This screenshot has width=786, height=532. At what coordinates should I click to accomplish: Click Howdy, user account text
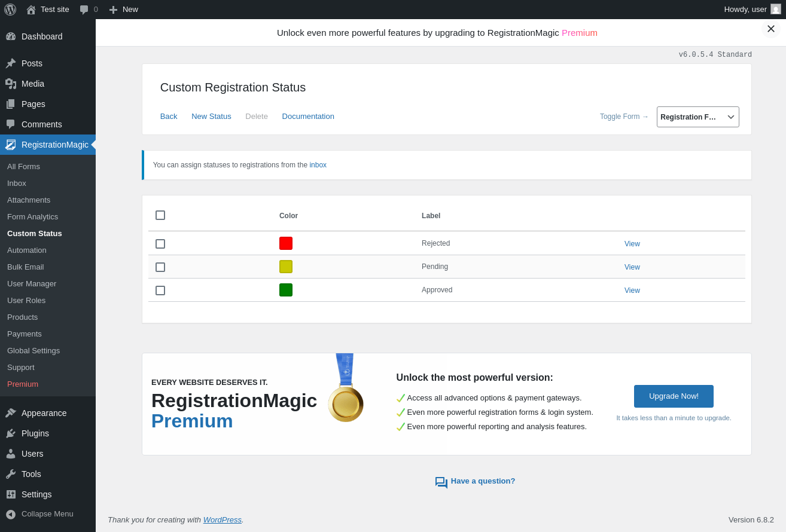[x=745, y=10]
